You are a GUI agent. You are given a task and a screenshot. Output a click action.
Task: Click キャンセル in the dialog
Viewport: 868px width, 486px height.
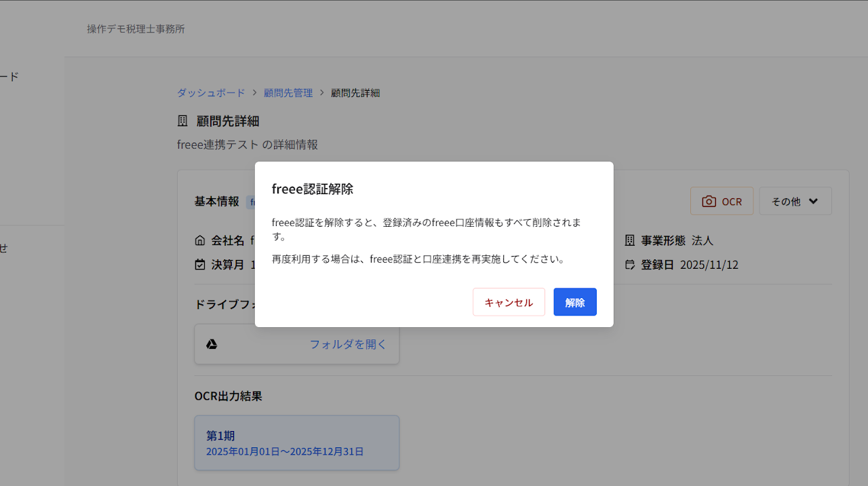[509, 302]
